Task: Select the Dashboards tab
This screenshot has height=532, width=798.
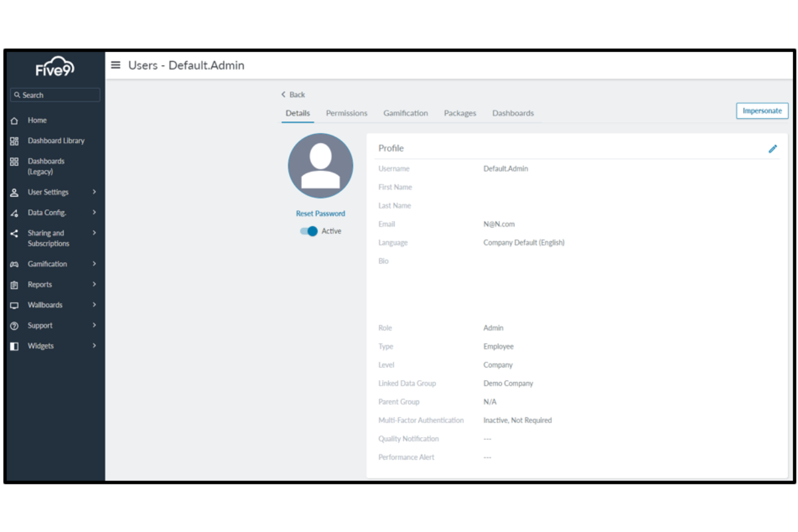Action: [513, 113]
